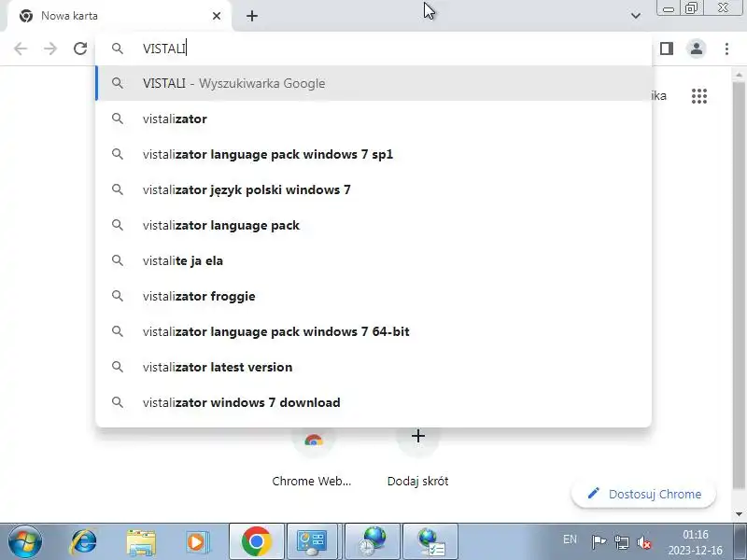Click the Dostosuj Chrome button

pos(643,494)
